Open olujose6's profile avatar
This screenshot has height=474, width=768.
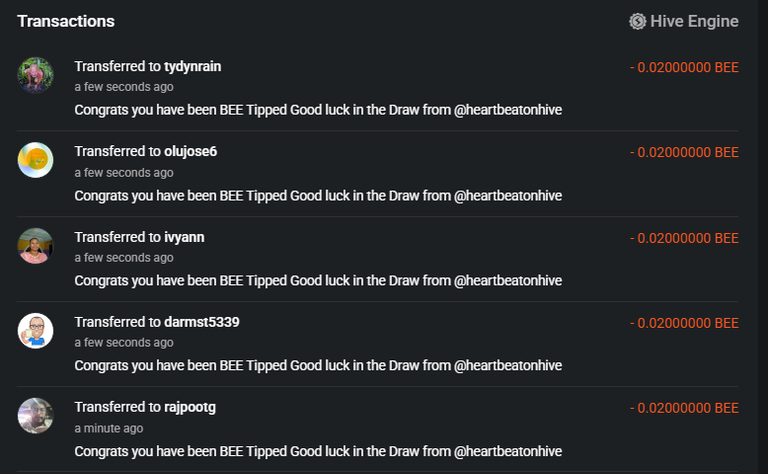point(36,160)
